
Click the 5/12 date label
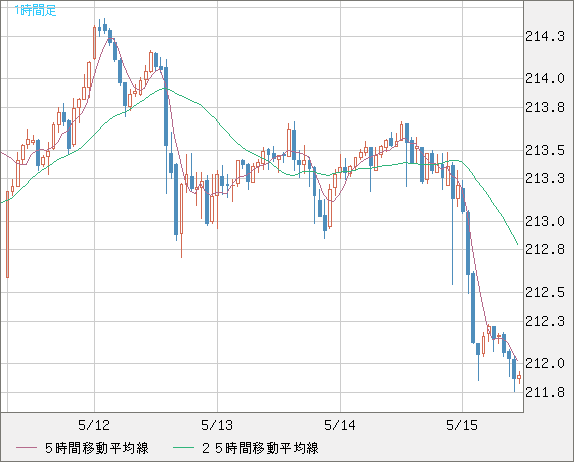coord(94,425)
